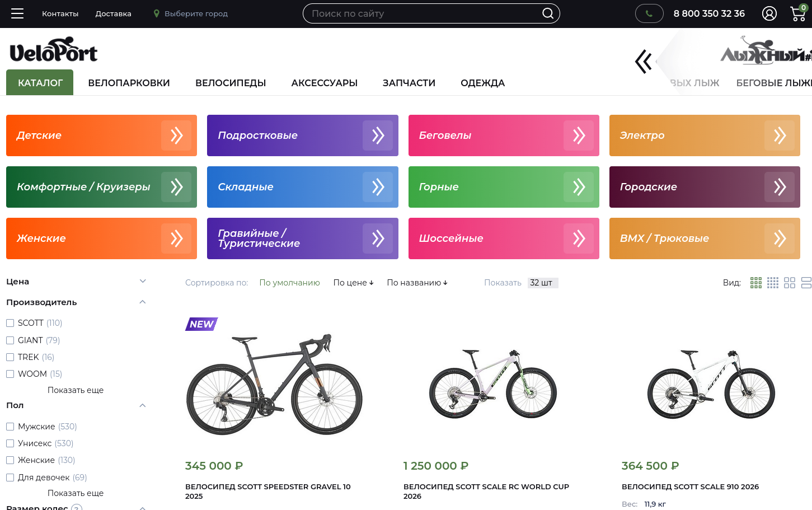This screenshot has width=812, height=510.
Task: Collapse the Производитель filter section
Action: [x=76, y=302]
